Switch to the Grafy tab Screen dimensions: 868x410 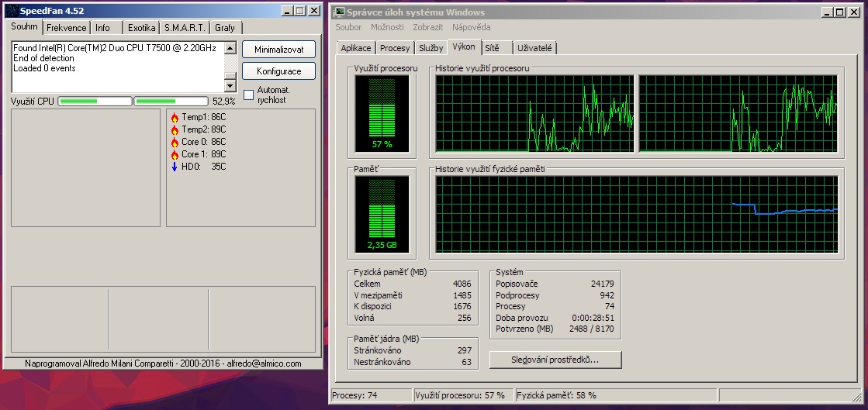225,28
